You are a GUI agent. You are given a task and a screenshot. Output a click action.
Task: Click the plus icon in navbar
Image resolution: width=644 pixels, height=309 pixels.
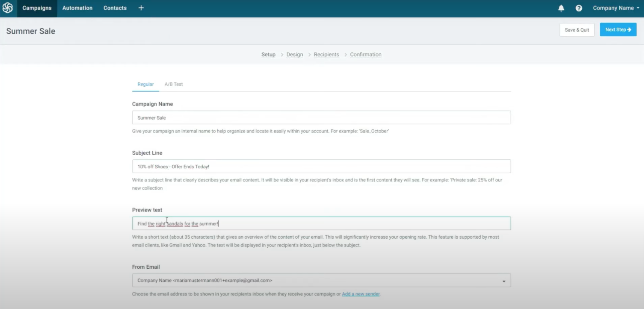(141, 8)
